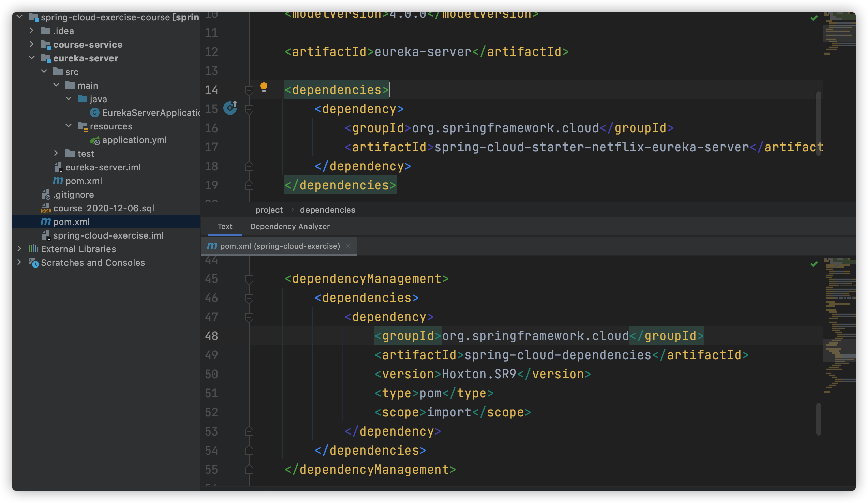
Task: Click fold end marker at line 18
Action: (249, 166)
